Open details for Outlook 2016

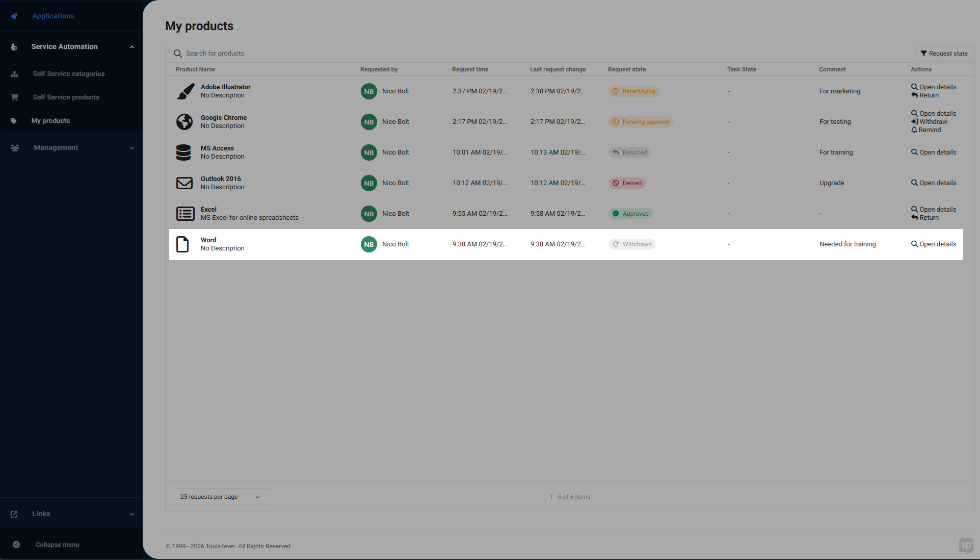(933, 183)
